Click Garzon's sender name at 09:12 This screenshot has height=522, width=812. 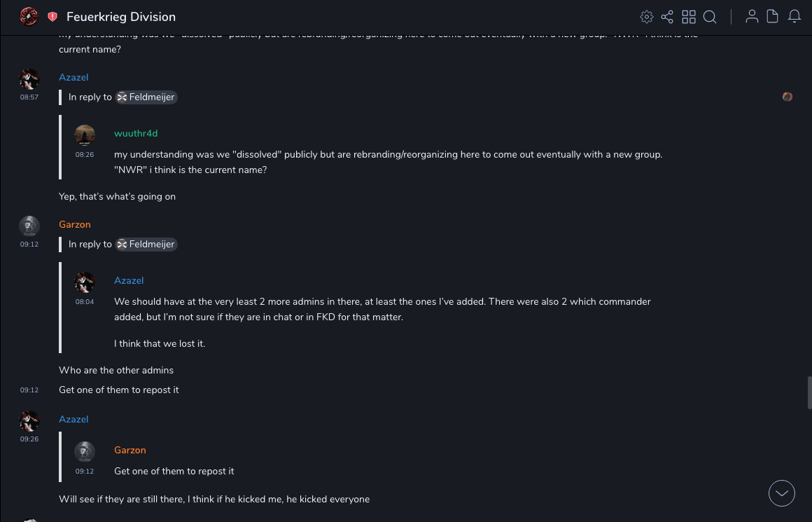tap(75, 224)
